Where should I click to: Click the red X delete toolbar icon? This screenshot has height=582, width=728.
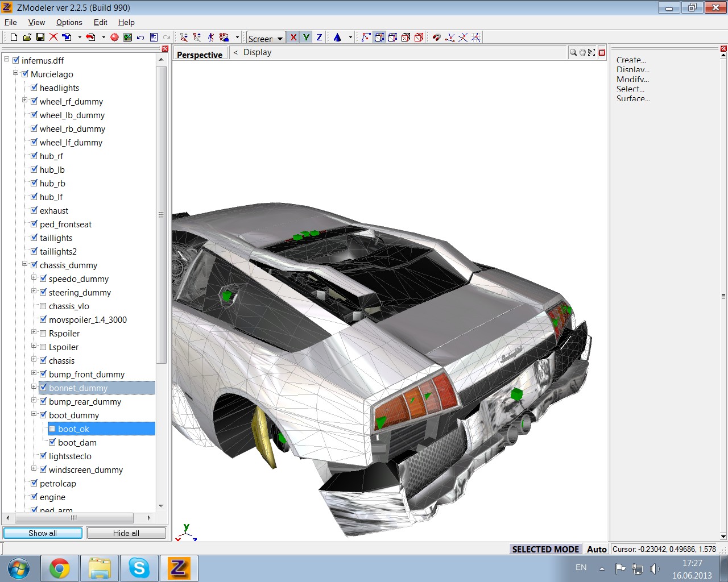(x=53, y=37)
